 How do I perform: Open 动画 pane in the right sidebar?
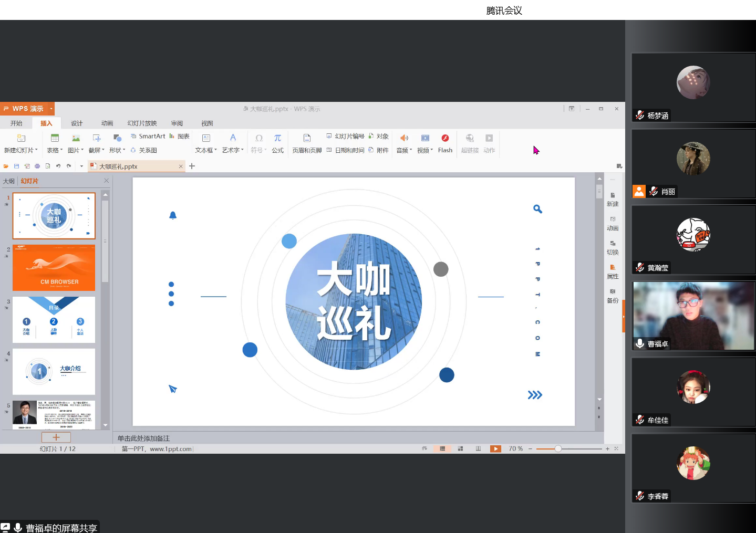pyautogui.click(x=613, y=224)
